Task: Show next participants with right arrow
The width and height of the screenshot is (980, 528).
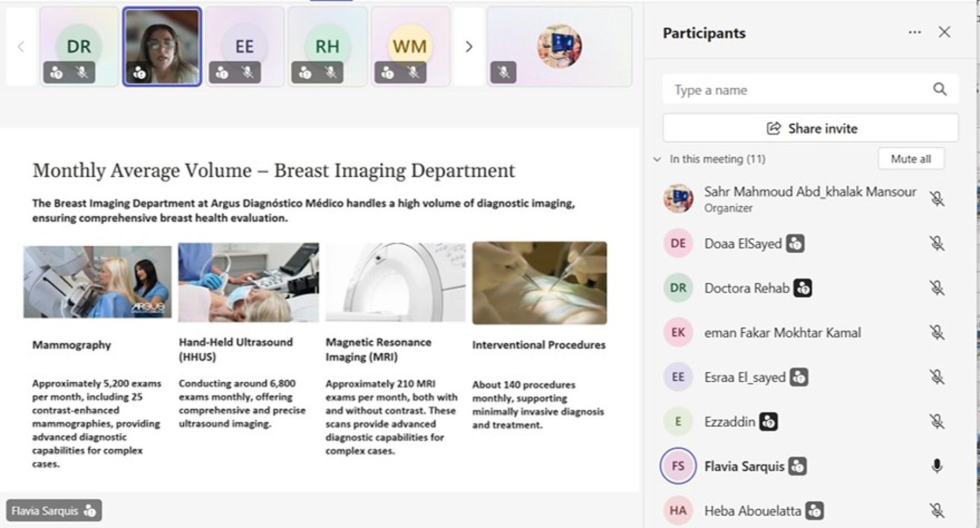Action: click(x=469, y=47)
